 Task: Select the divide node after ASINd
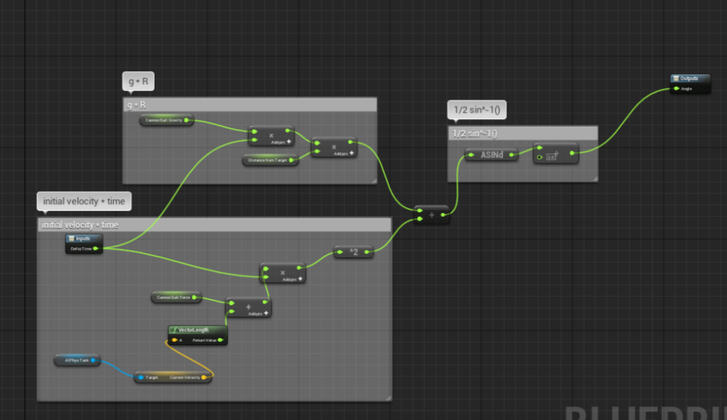[554, 155]
